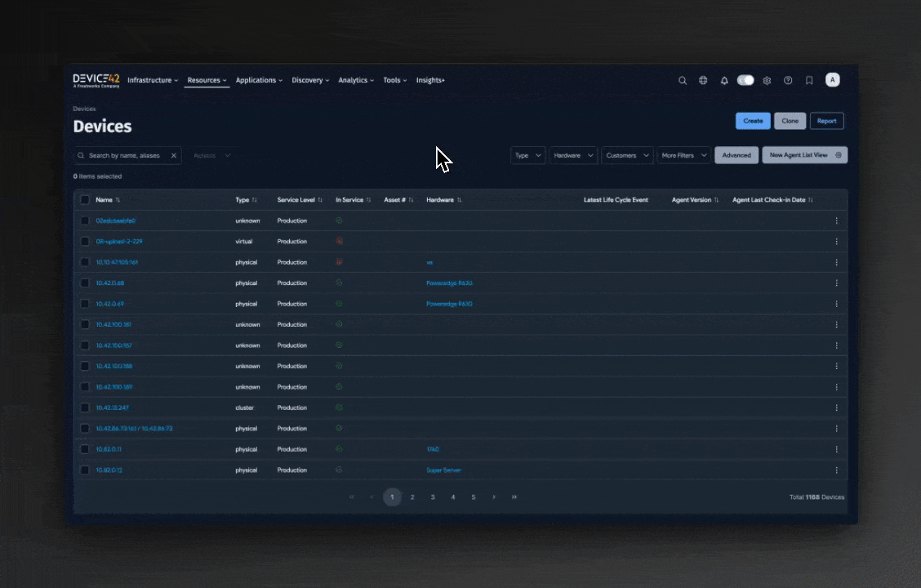Viewport: 921px width, 588px height.
Task: Select the checkbox for device 10.42.0.68
Action: coord(85,283)
